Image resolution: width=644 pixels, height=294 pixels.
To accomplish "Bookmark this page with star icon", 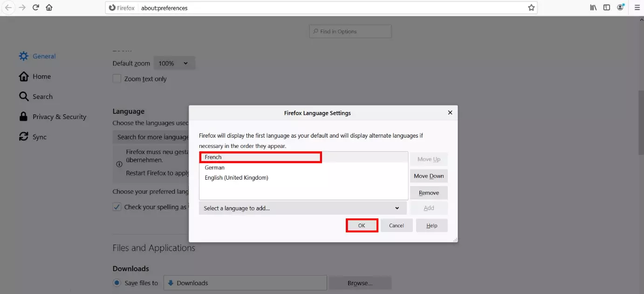I will click(531, 7).
